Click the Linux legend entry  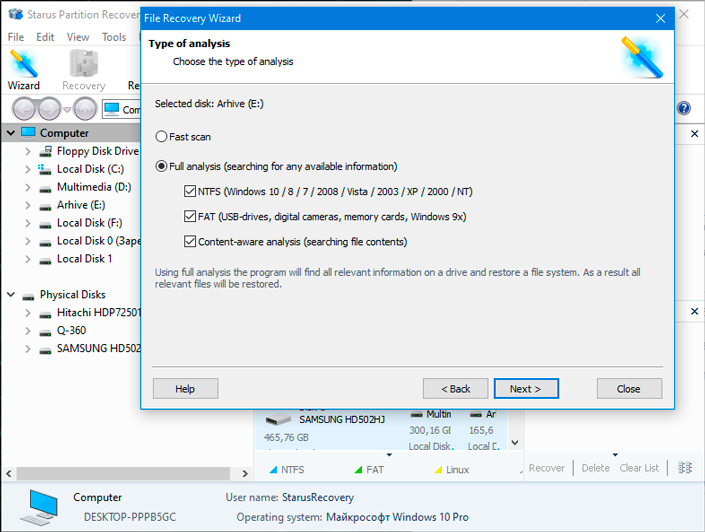(x=452, y=469)
